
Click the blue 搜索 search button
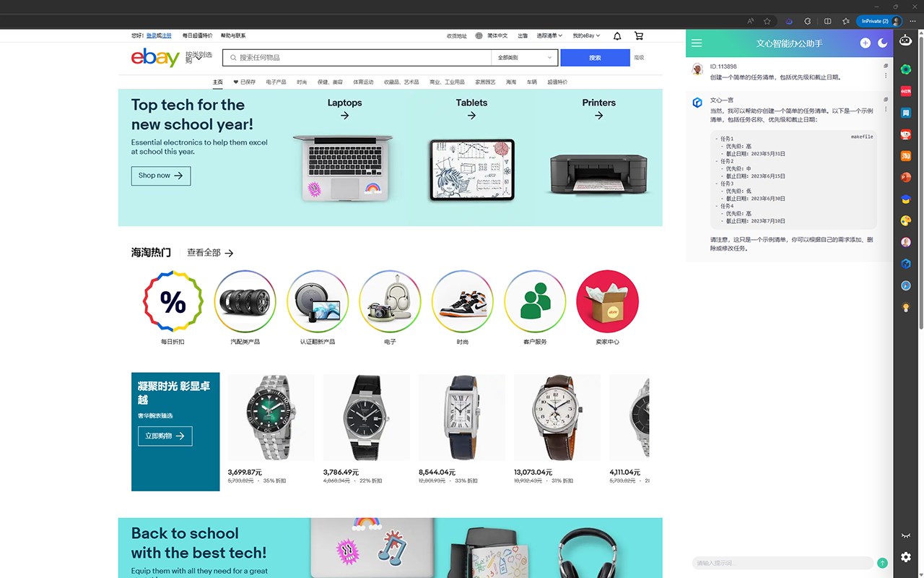point(595,58)
